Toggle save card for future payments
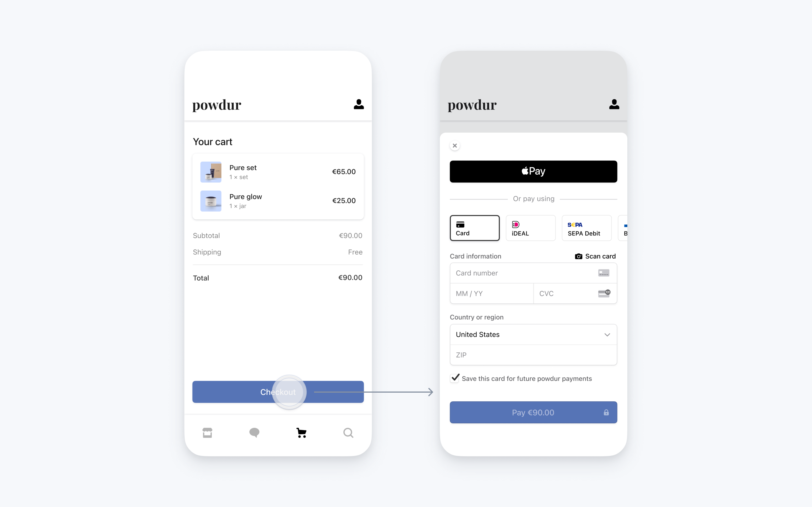 pos(455,378)
